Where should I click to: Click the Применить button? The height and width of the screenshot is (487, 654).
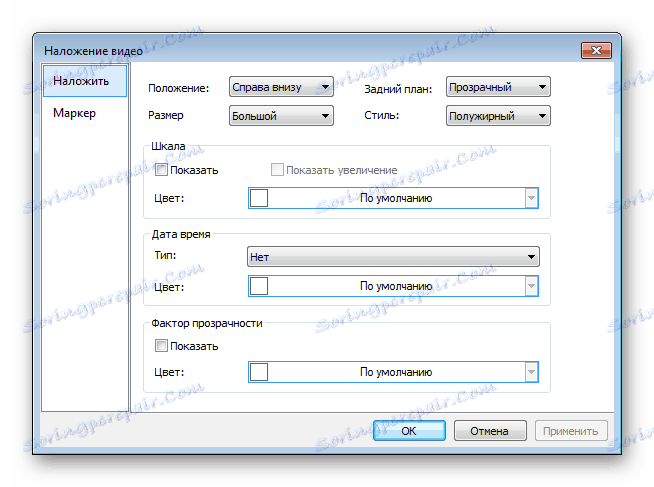(x=571, y=431)
